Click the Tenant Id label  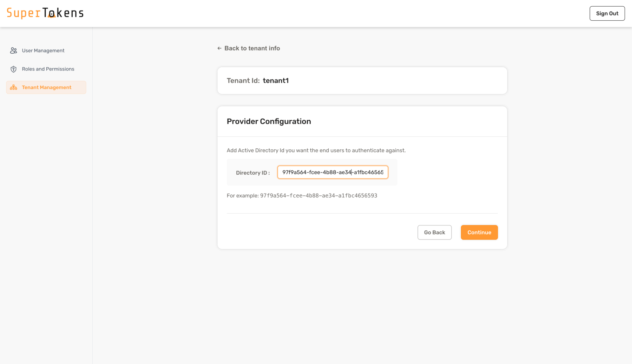243,81
